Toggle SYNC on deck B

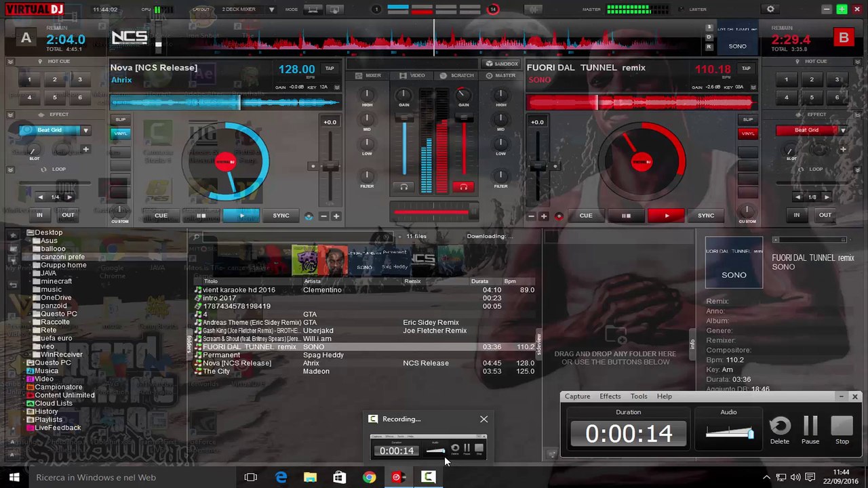(706, 216)
